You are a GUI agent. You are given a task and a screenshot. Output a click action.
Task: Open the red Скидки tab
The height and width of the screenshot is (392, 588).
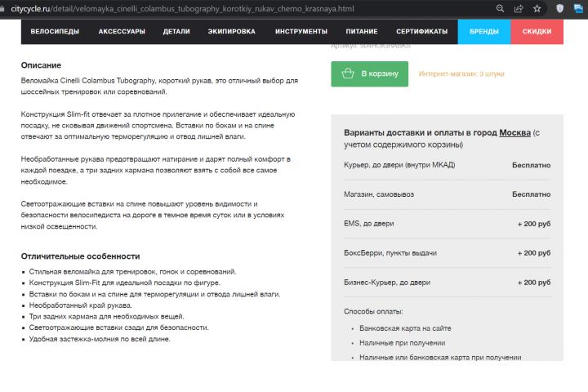point(537,31)
